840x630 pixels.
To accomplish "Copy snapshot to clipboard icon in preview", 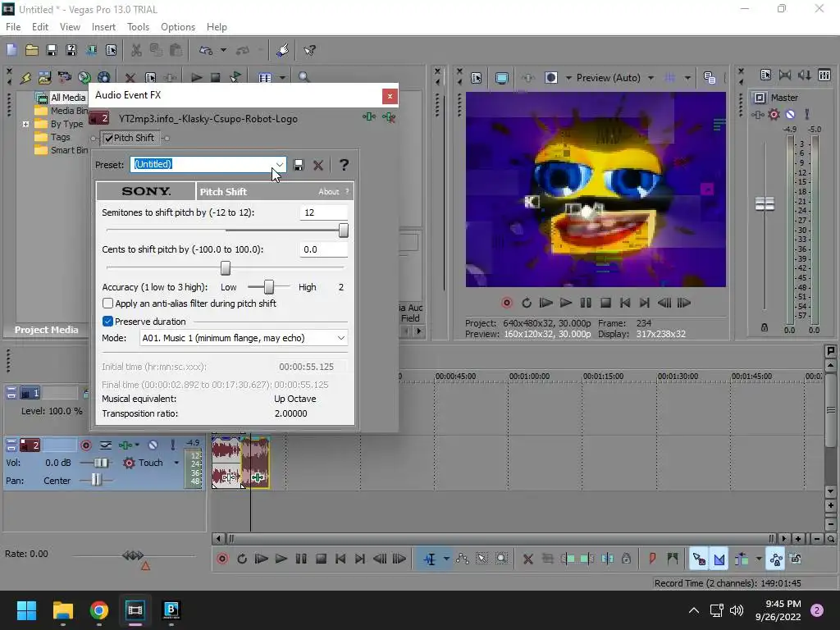I will pos(710,78).
